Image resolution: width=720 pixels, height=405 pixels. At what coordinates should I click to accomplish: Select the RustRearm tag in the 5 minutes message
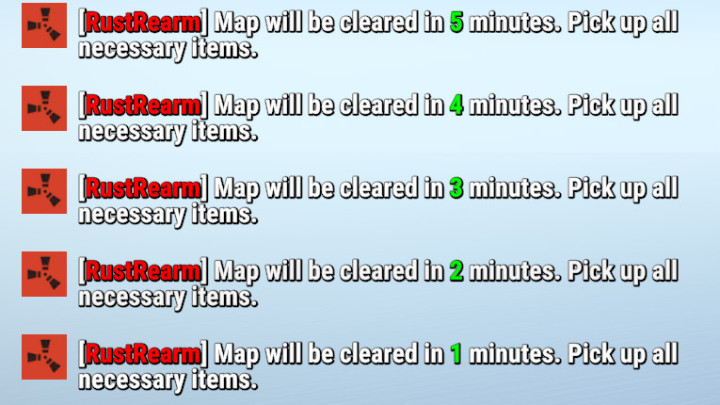click(143, 22)
